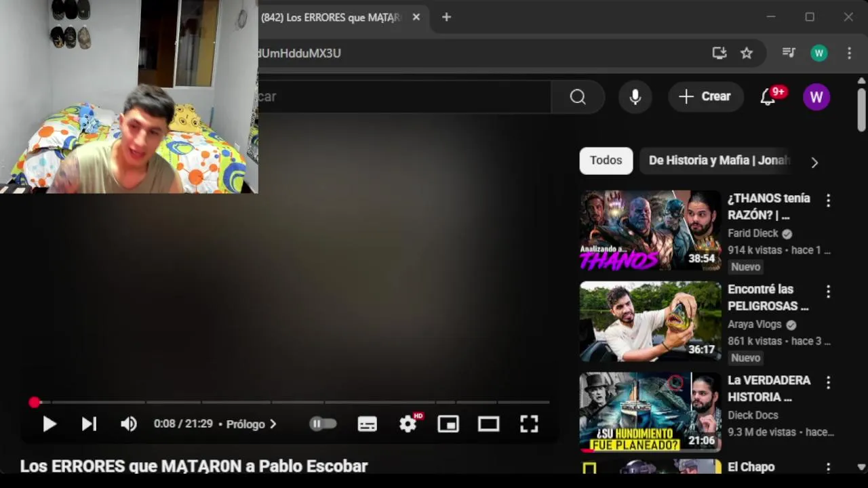
Task: Open Dieck Docs channel name
Action: pos(753,415)
